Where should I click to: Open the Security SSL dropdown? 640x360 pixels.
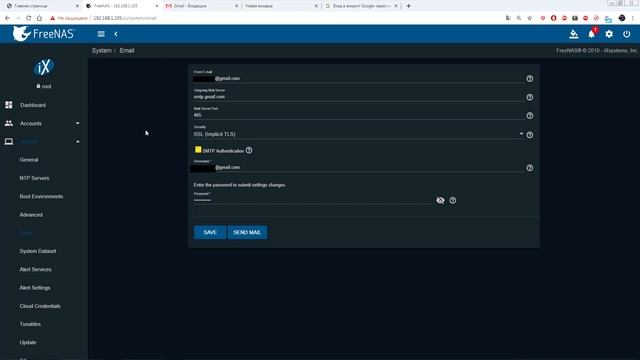tap(358, 134)
